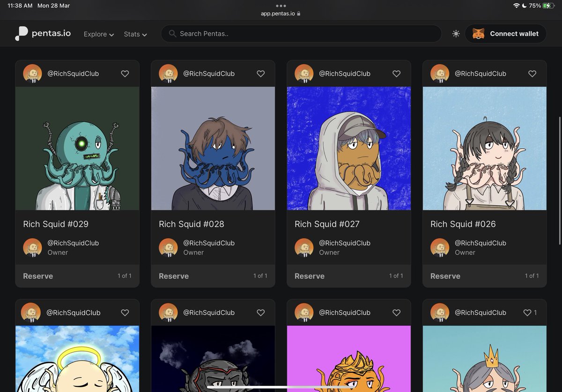Viewport: 562px width, 392px height.
Task: Tap the Wi-Fi status icon
Action: pyautogui.click(x=517, y=6)
